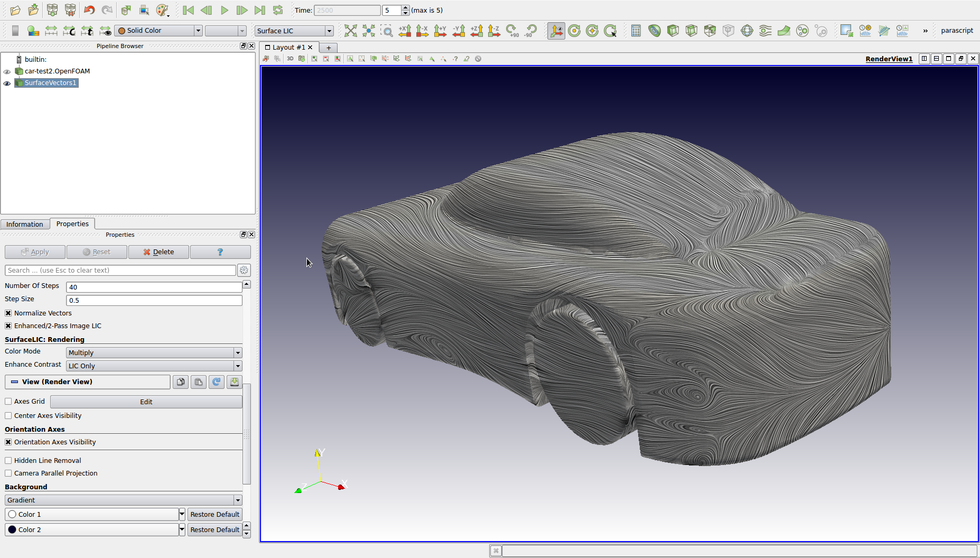Viewport: 980px width, 558px height.
Task: Rotate view 90 degrees clockwise
Action: (x=512, y=31)
